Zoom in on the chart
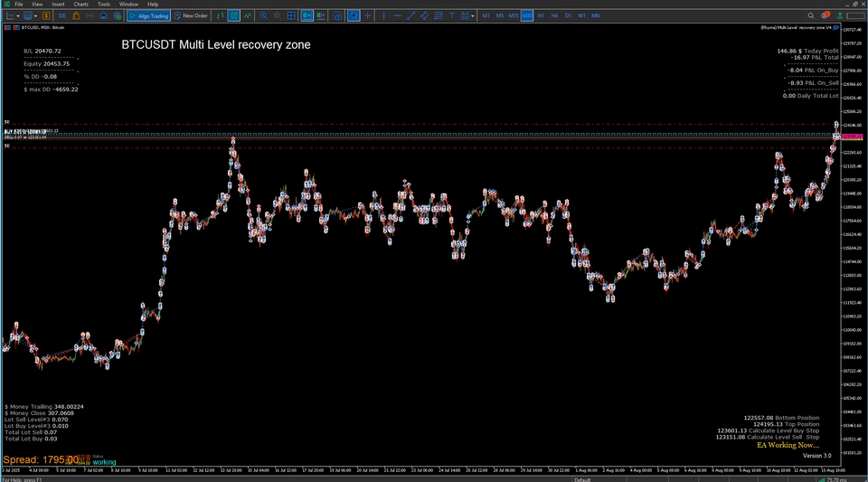The image size is (868, 482). 263,15
